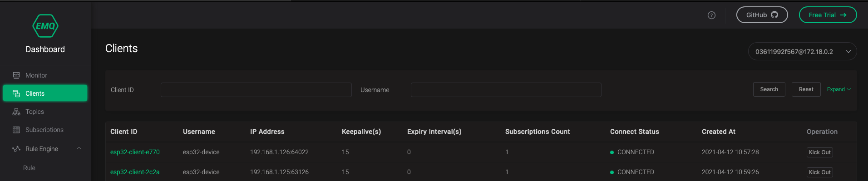
Task: Click the Subscriptions list icon
Action: 16,130
